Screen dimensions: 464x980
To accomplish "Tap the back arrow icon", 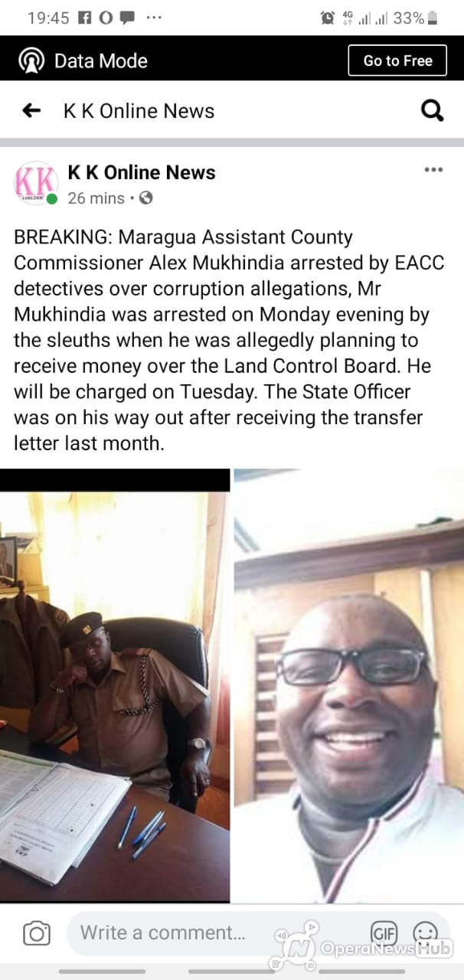I will tap(31, 111).
